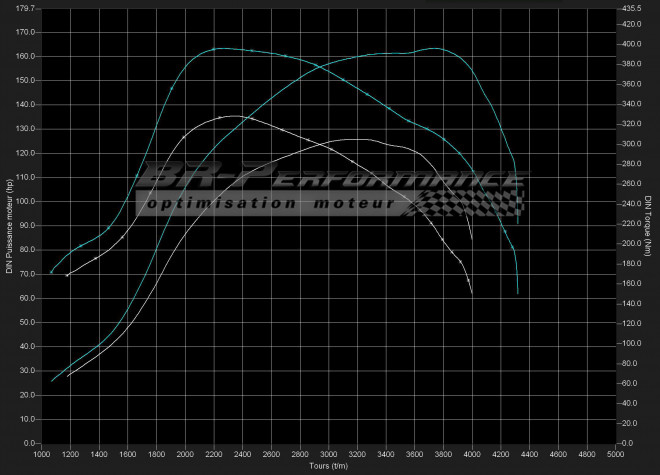Click the 179.7 maximum on the power axis
660x475 pixels.
(21, 8)
